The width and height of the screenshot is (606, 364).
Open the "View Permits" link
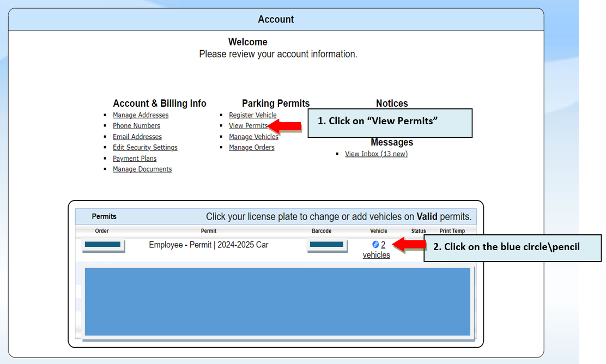(x=249, y=125)
